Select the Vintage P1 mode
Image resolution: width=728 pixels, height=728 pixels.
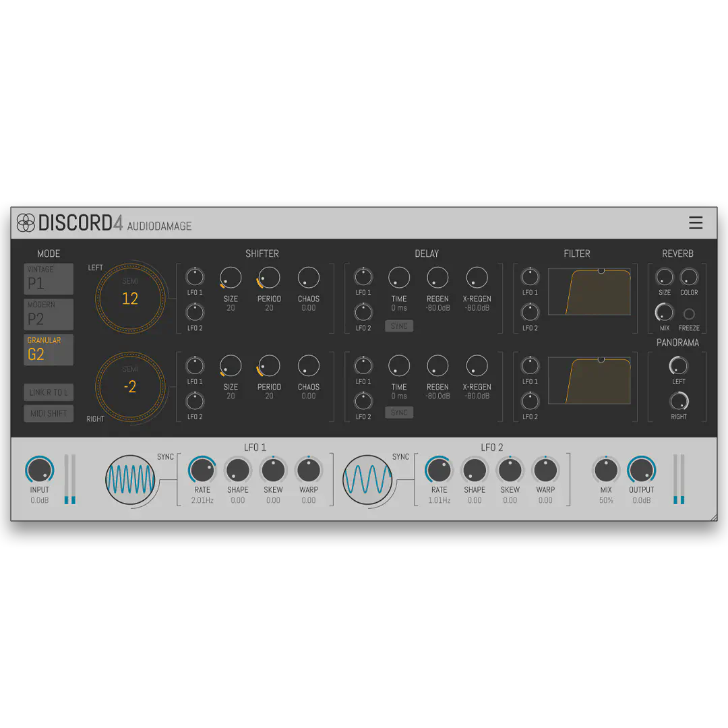[x=49, y=278]
